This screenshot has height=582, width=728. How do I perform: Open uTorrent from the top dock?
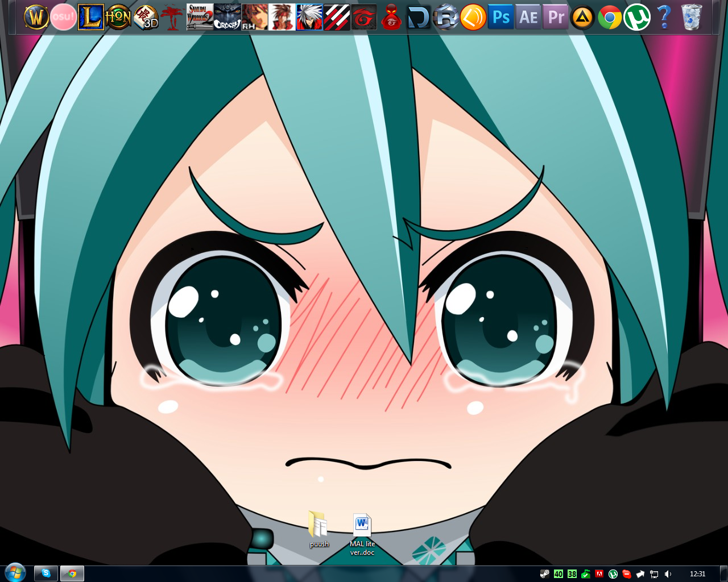(x=636, y=16)
